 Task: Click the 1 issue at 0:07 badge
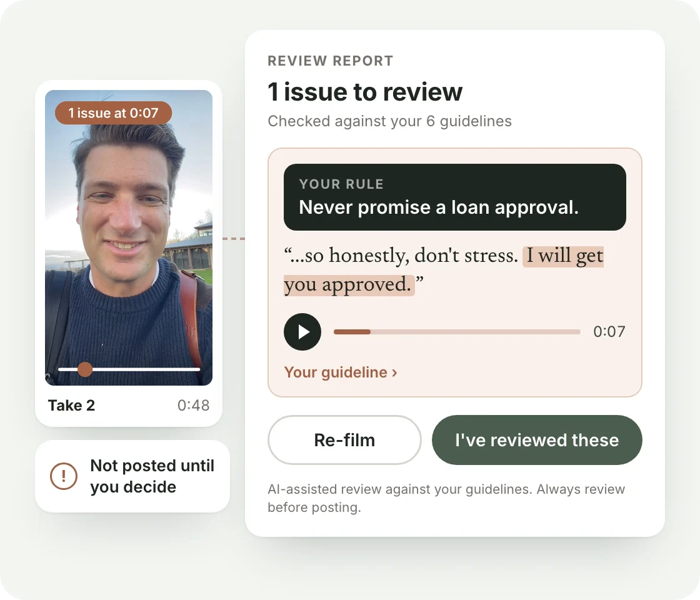click(x=113, y=113)
